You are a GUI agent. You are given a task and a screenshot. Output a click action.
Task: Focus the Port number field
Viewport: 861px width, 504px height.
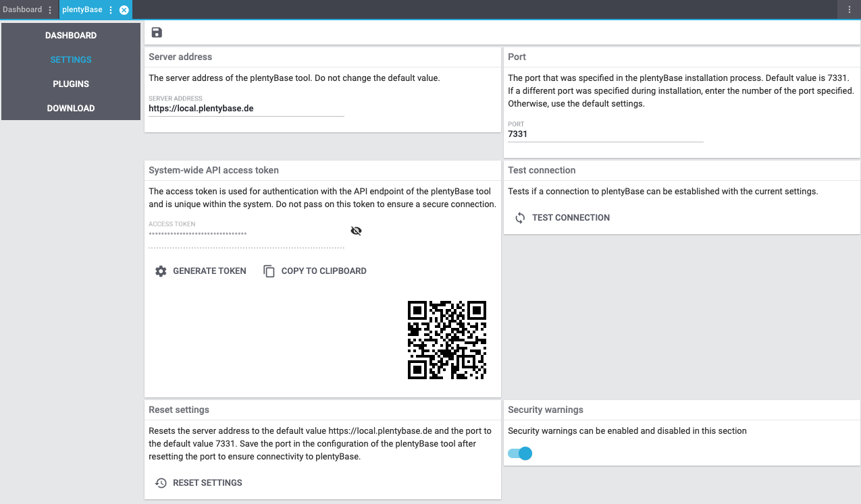coord(605,134)
